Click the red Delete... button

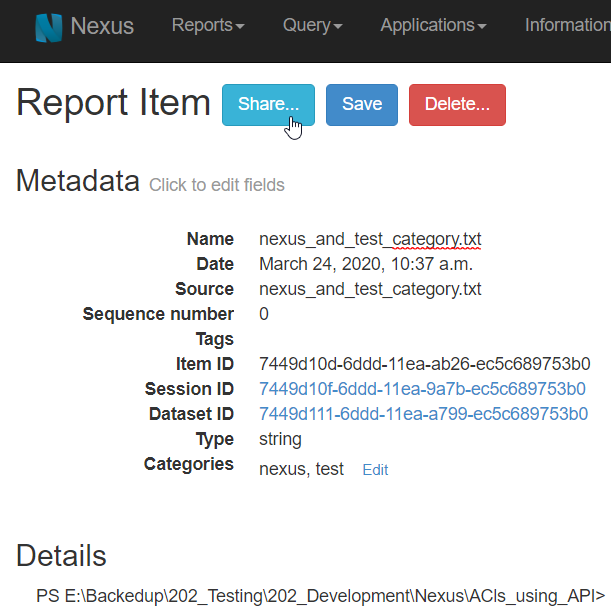click(x=457, y=105)
